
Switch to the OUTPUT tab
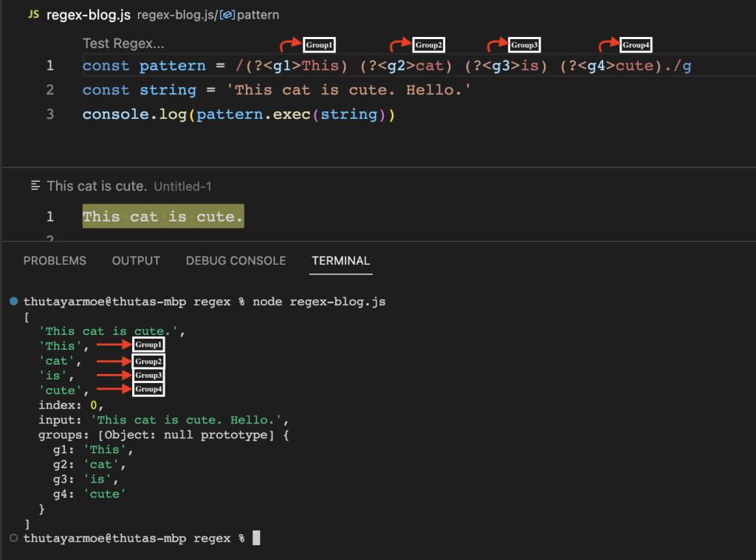(136, 260)
